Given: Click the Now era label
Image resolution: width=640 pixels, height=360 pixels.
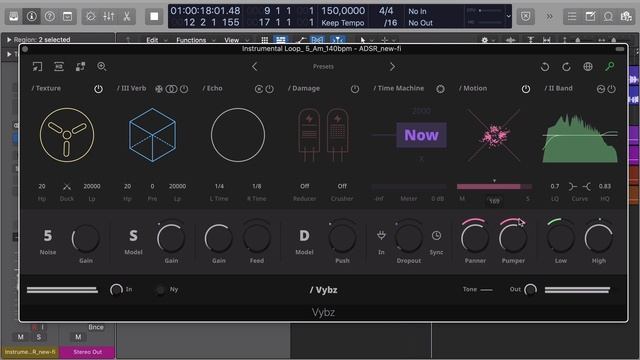Looking at the screenshot, I should tap(421, 135).
